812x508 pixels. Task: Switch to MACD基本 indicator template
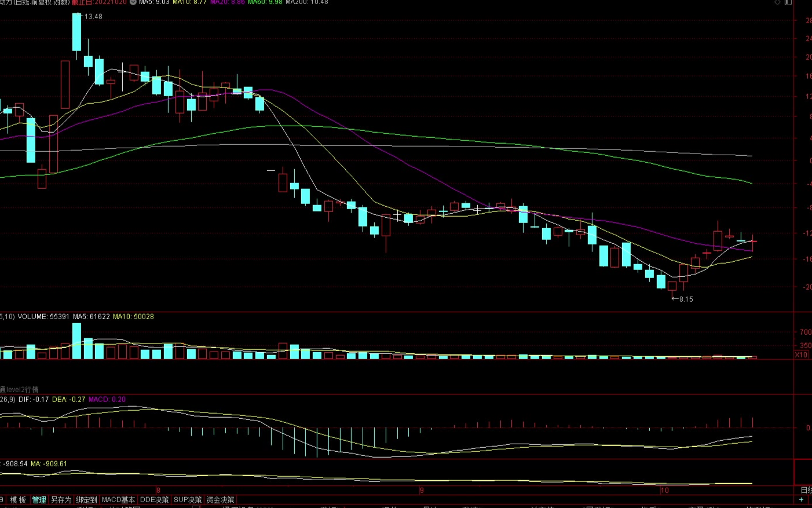click(x=118, y=499)
